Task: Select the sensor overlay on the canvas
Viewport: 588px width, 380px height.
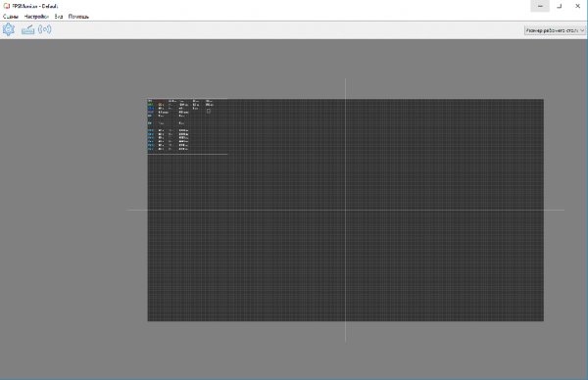Action: click(x=187, y=126)
